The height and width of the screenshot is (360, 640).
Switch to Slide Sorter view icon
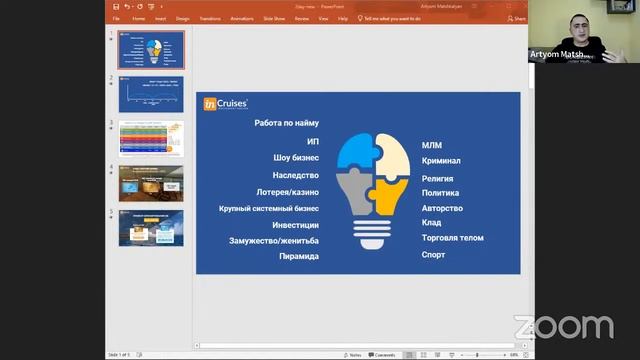point(424,355)
